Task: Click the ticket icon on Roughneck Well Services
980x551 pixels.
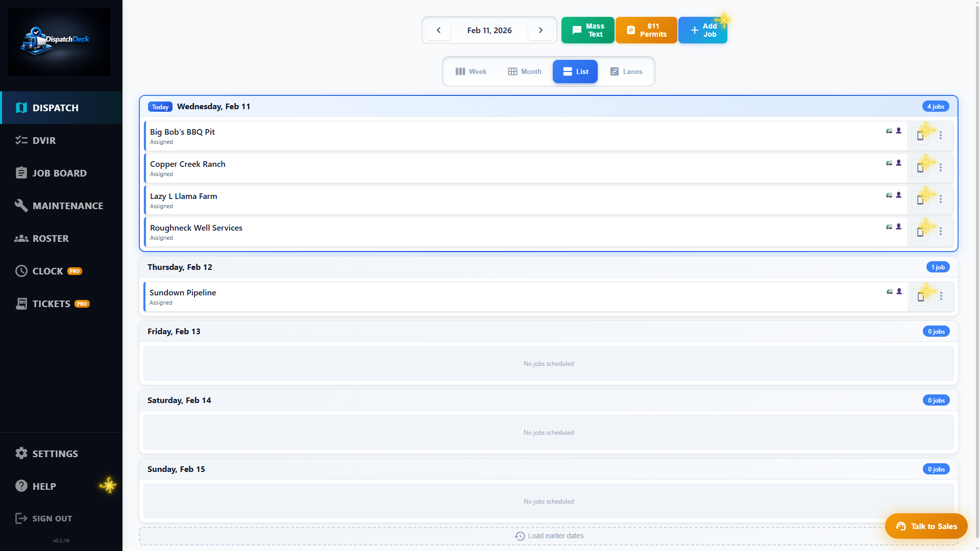Action: coord(921,231)
